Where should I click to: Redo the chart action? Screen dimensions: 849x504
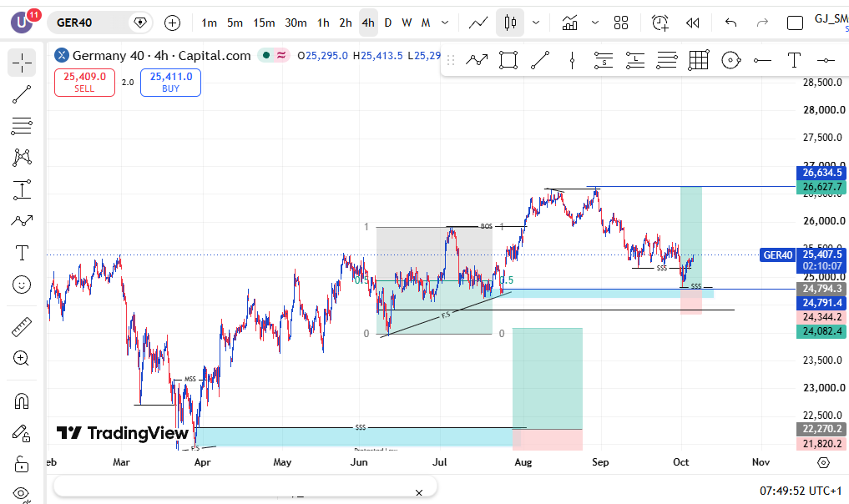tap(762, 23)
